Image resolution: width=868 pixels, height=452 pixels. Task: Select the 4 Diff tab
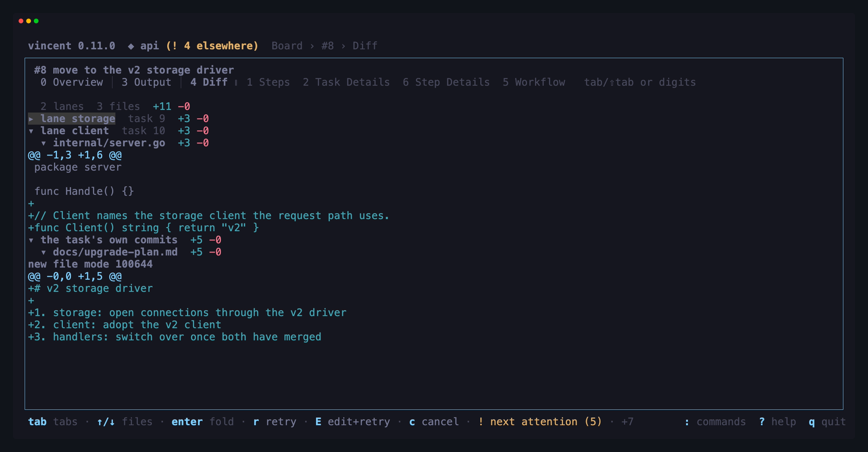[x=209, y=82]
